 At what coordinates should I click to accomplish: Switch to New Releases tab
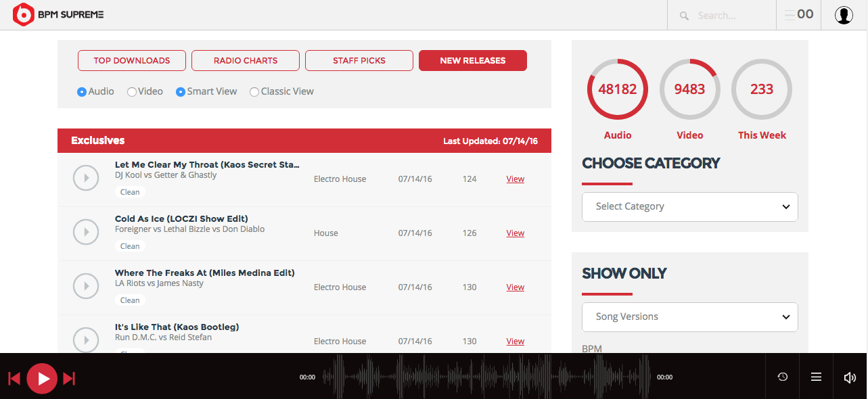click(473, 60)
